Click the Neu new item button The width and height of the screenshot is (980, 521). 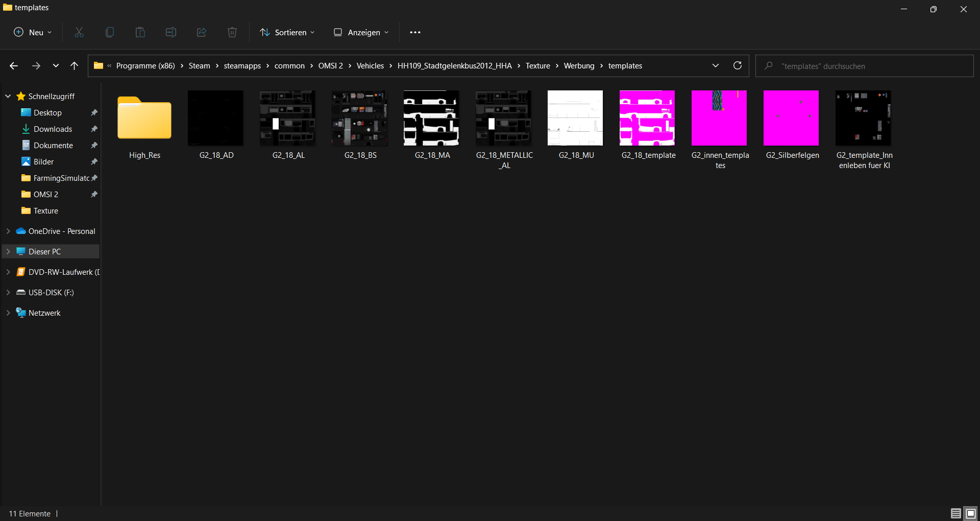pyautogui.click(x=33, y=32)
